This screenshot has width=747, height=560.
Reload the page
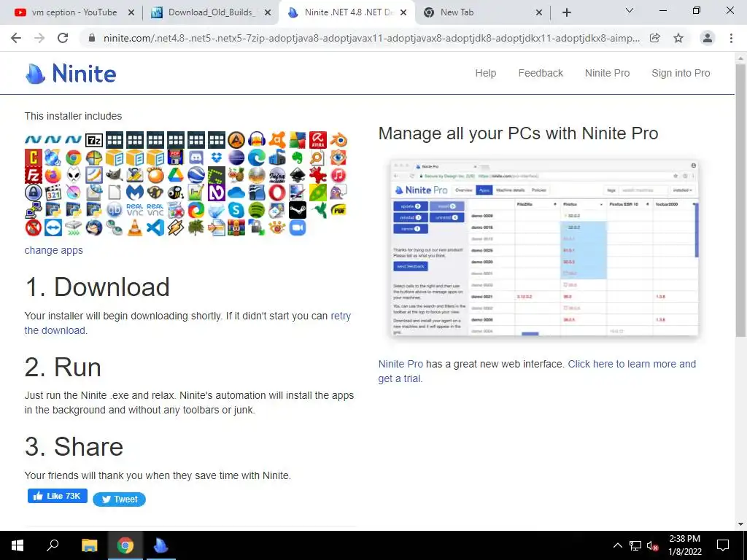tap(63, 38)
